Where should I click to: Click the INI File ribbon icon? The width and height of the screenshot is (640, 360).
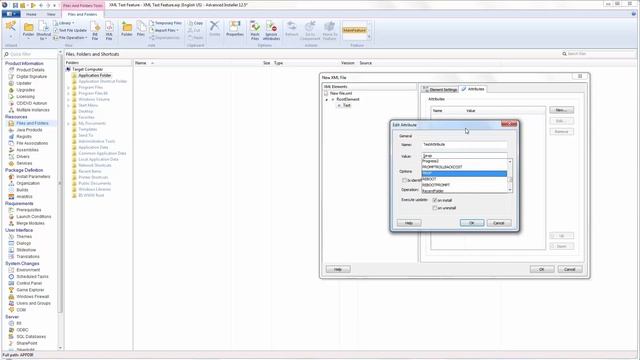pos(95,27)
